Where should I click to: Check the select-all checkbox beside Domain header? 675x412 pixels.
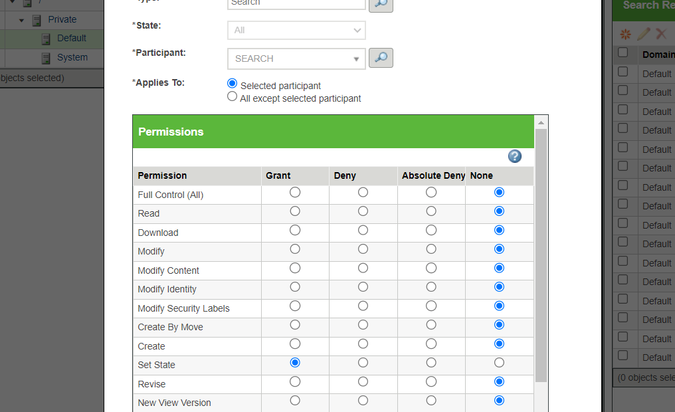coord(623,53)
